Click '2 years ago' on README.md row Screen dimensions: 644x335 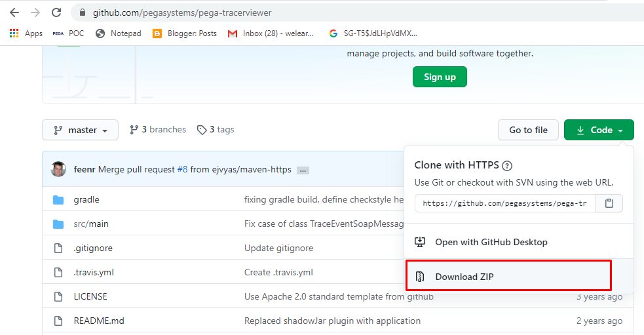(x=599, y=321)
